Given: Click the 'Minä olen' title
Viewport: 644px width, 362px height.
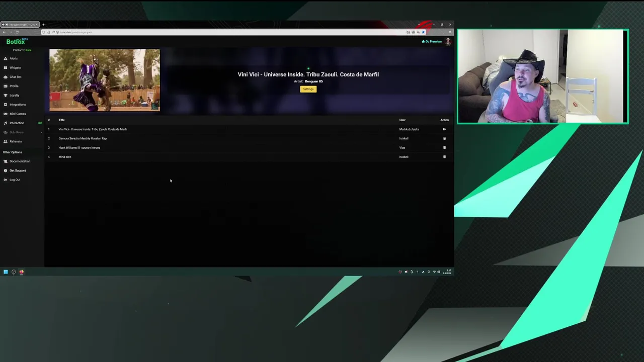Looking at the screenshot, I should click(65, 157).
